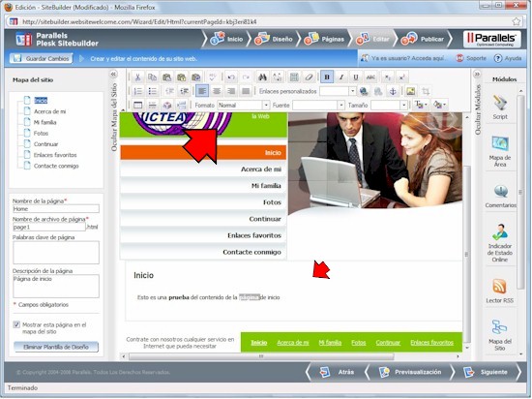Screen dimensions: 532x399
Task: Select the Lector RSS module
Action: [x=500, y=291]
